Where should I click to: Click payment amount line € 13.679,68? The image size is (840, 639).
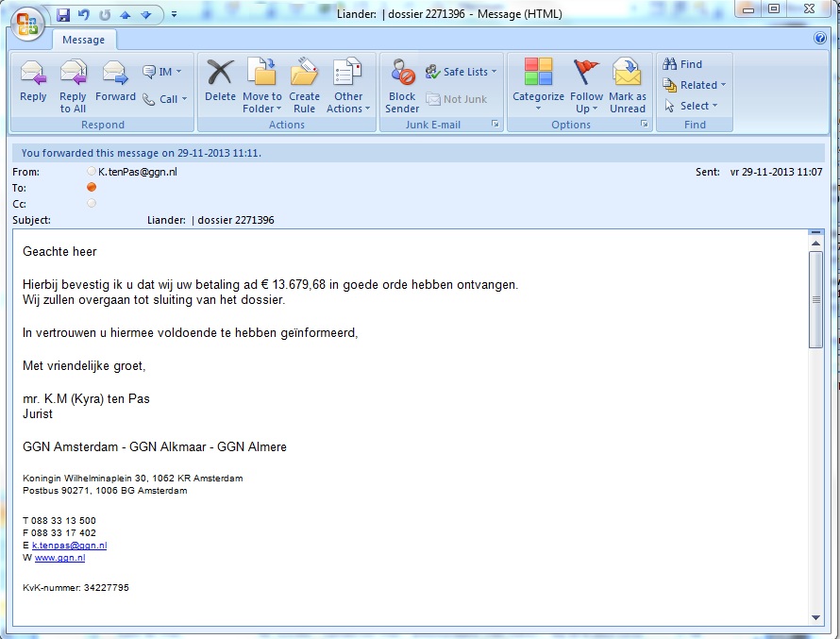pyautogui.click(x=271, y=285)
